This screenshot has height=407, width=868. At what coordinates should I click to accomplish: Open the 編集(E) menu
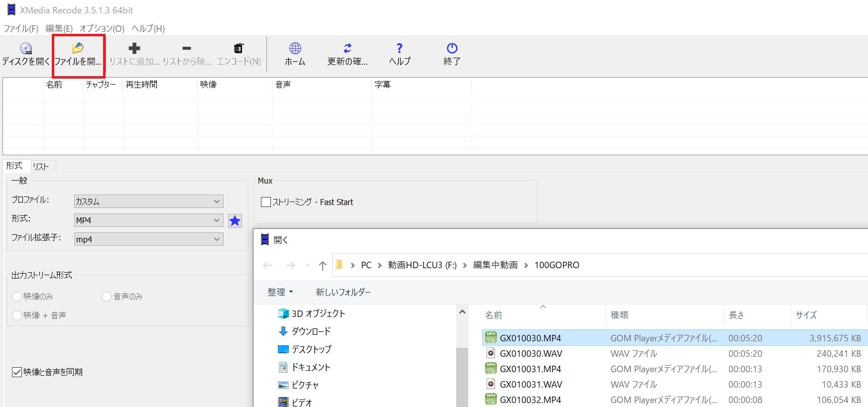[59, 28]
